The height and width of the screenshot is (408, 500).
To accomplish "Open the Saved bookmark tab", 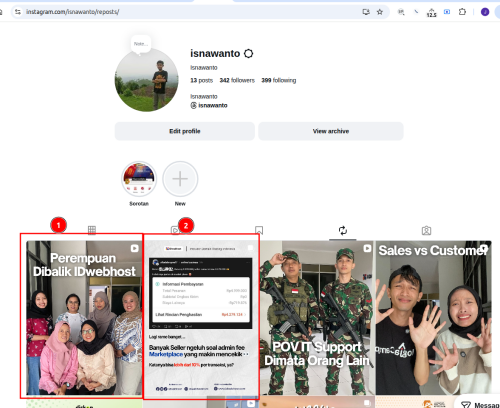I will tap(259, 230).
